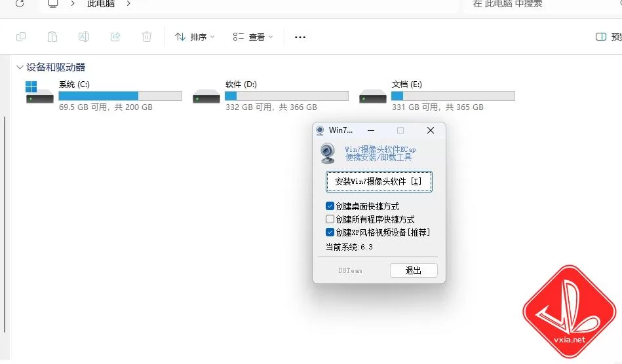This screenshot has height=364, width=622.
Task: Click the Copy toolbar icon
Action: tap(21, 37)
